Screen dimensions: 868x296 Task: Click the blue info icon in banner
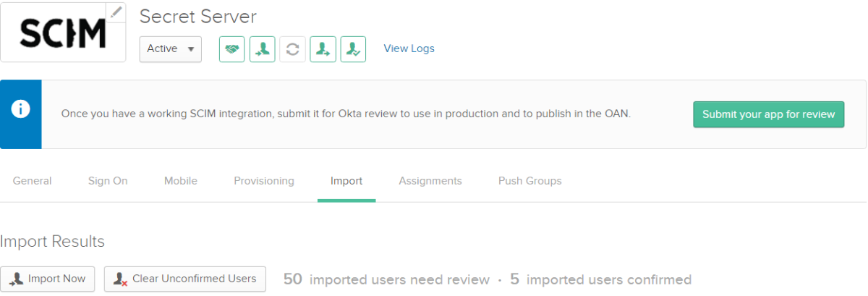[21, 109]
